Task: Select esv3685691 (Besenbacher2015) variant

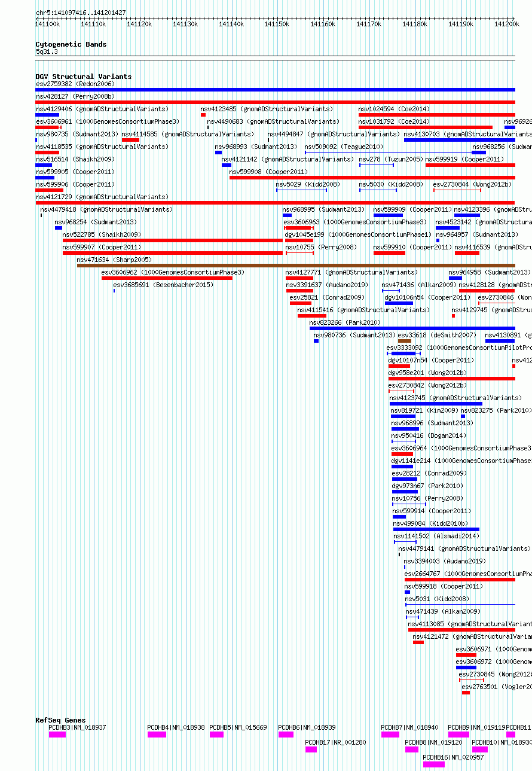Action: [x=163, y=285]
